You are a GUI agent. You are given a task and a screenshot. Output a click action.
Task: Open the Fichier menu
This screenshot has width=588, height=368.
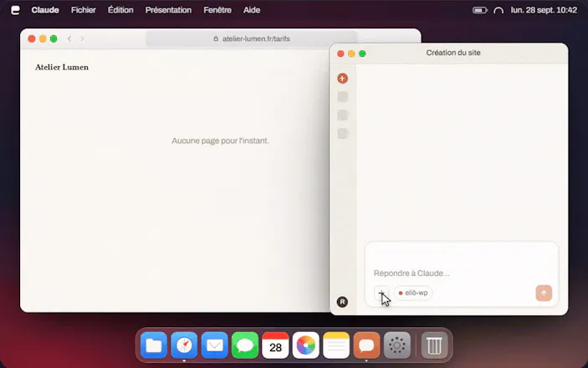coord(84,10)
